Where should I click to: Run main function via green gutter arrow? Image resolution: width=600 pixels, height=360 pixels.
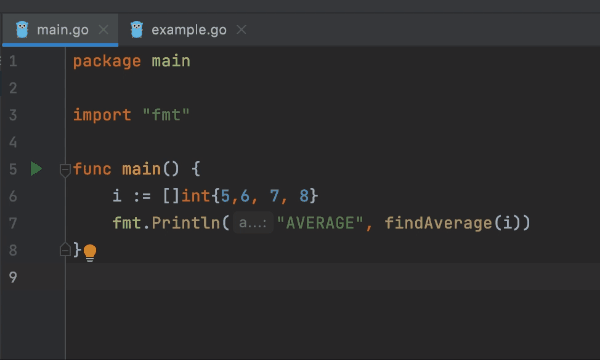click(36, 169)
